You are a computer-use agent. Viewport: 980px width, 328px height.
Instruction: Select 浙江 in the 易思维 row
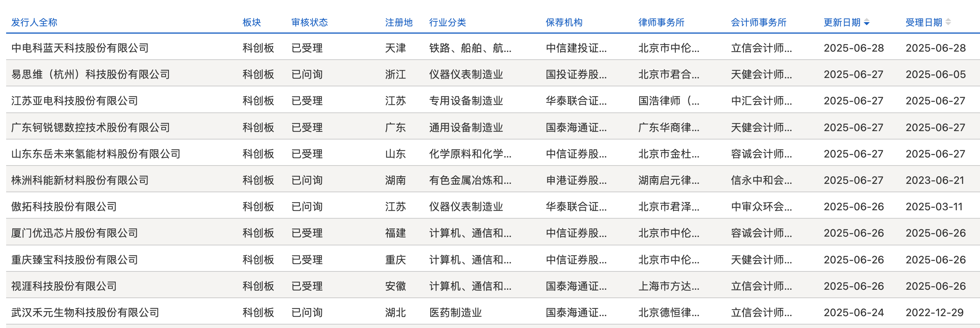coord(395,75)
